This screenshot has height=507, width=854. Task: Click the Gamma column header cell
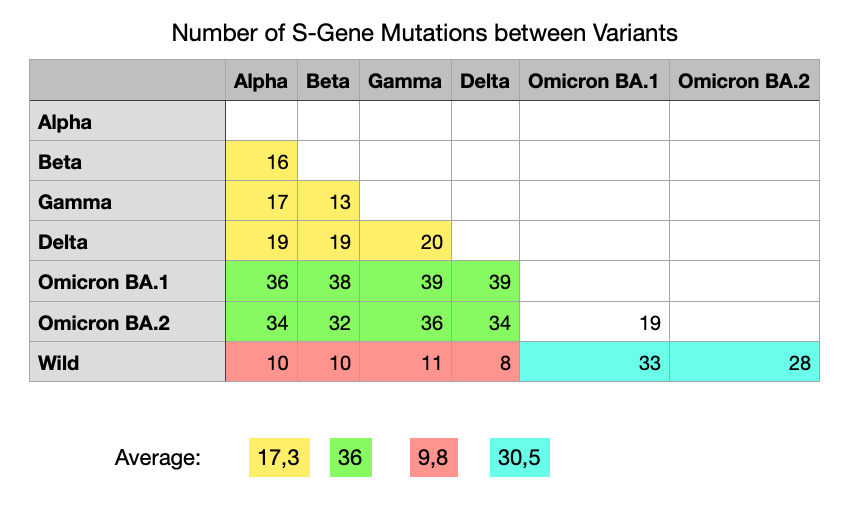coord(405,82)
